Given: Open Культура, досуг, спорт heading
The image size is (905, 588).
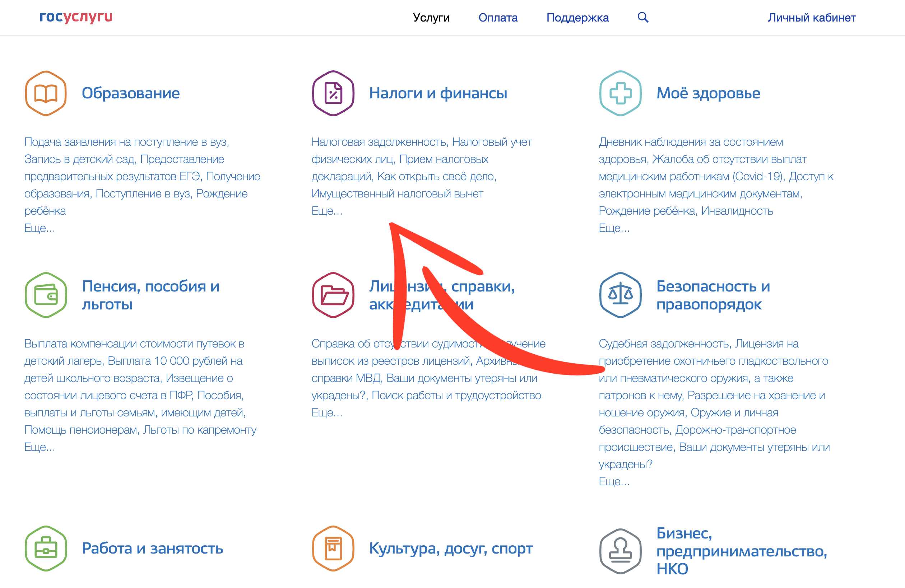Looking at the screenshot, I should tap(451, 549).
